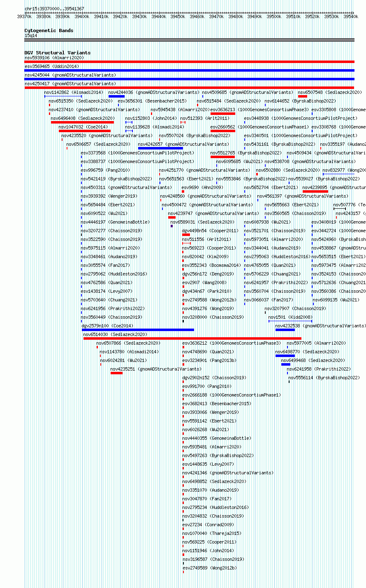This screenshot has height=588, width=366.
Task: Open nsv3208000 (Chaisson2019) variant label
Action: pyautogui.click(x=213, y=317)
